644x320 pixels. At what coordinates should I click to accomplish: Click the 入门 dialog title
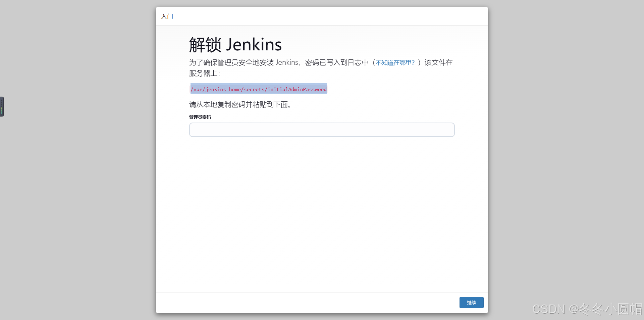pyautogui.click(x=167, y=16)
